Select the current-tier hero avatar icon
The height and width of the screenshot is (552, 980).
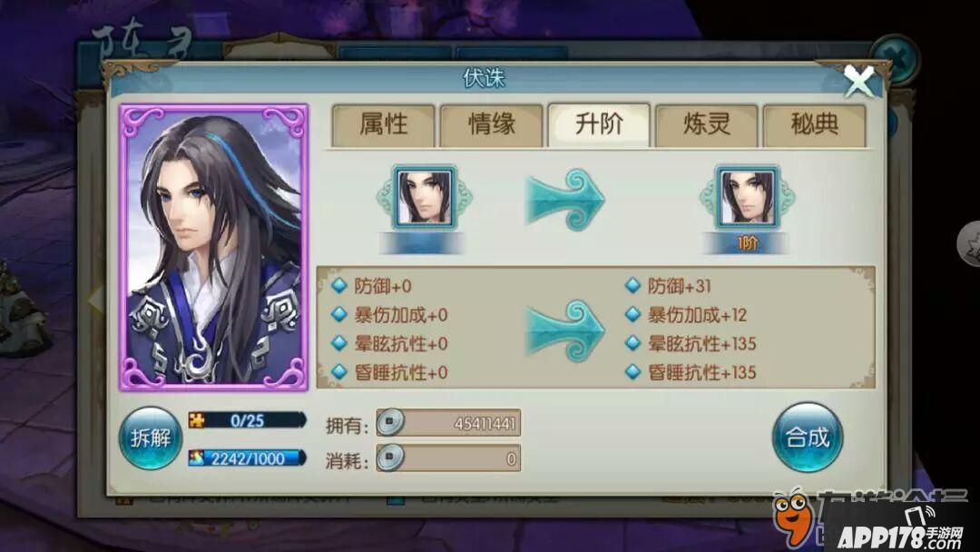point(425,198)
